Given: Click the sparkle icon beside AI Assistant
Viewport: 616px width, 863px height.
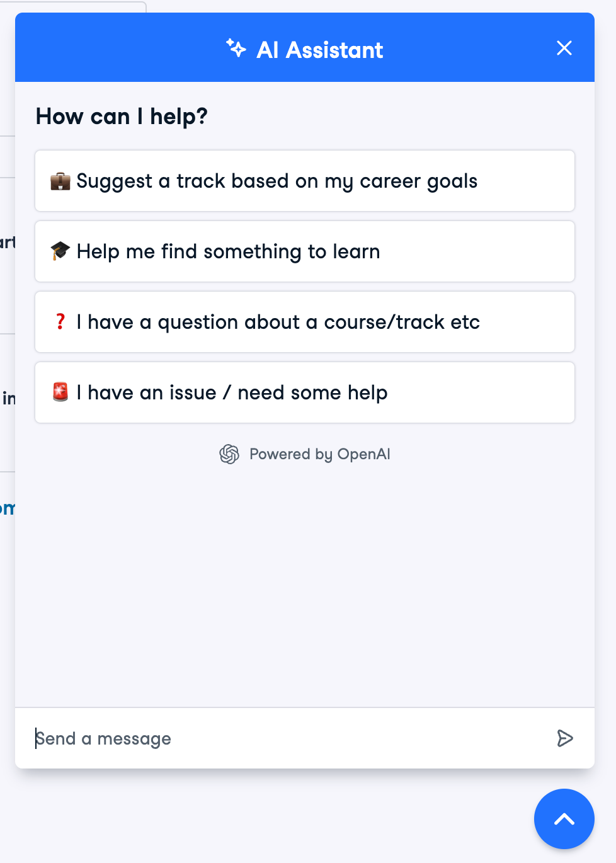Looking at the screenshot, I should (x=236, y=48).
